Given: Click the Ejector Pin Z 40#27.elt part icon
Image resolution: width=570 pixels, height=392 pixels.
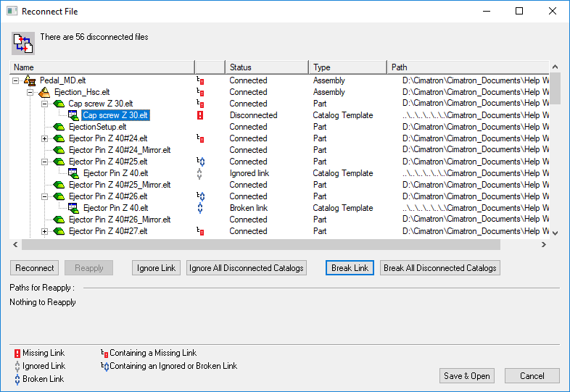Looking at the screenshot, I should click(59, 231).
